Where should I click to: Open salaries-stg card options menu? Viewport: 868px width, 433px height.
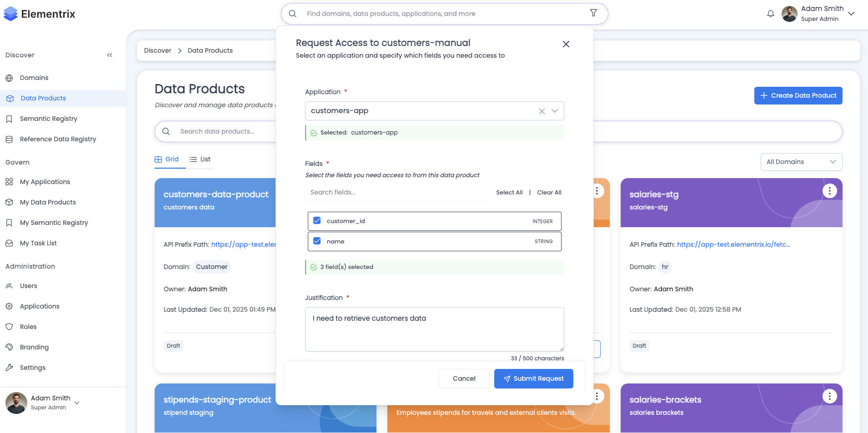pyautogui.click(x=829, y=191)
